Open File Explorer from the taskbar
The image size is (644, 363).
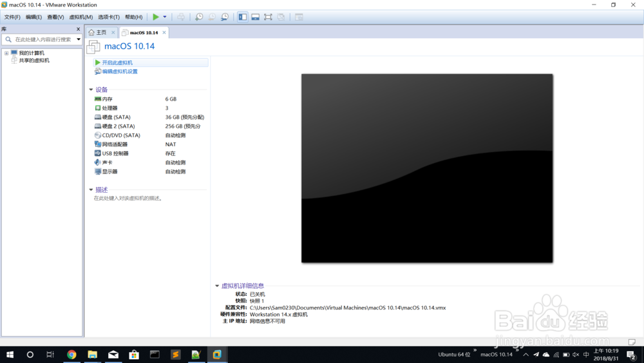point(92,355)
